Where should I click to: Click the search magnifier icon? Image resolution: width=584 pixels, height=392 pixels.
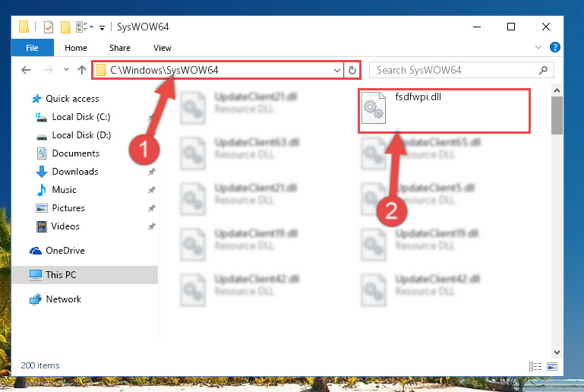pyautogui.click(x=544, y=70)
